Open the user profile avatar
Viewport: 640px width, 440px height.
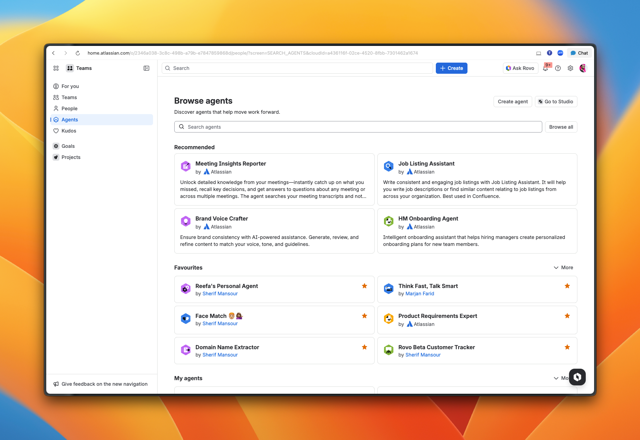(x=582, y=68)
